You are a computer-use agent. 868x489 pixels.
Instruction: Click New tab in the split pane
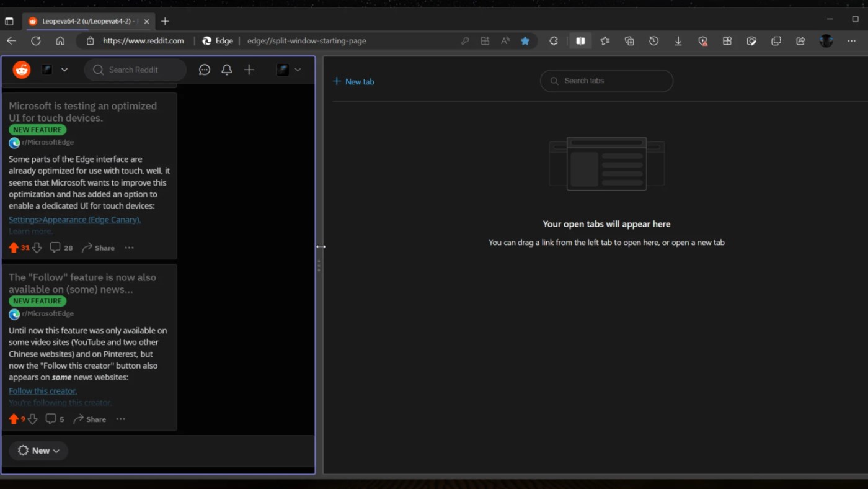point(353,81)
